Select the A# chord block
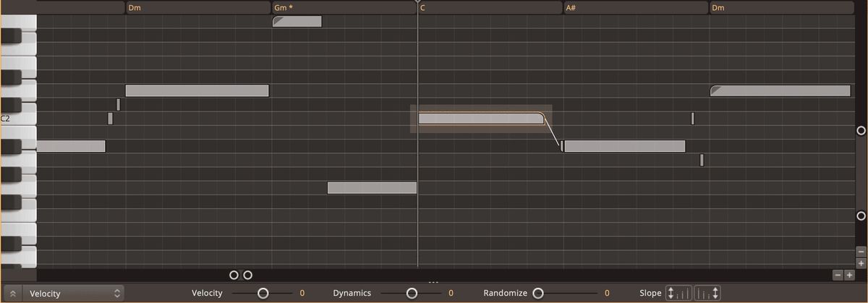Viewport: 868px width, 303px height. 635,8
